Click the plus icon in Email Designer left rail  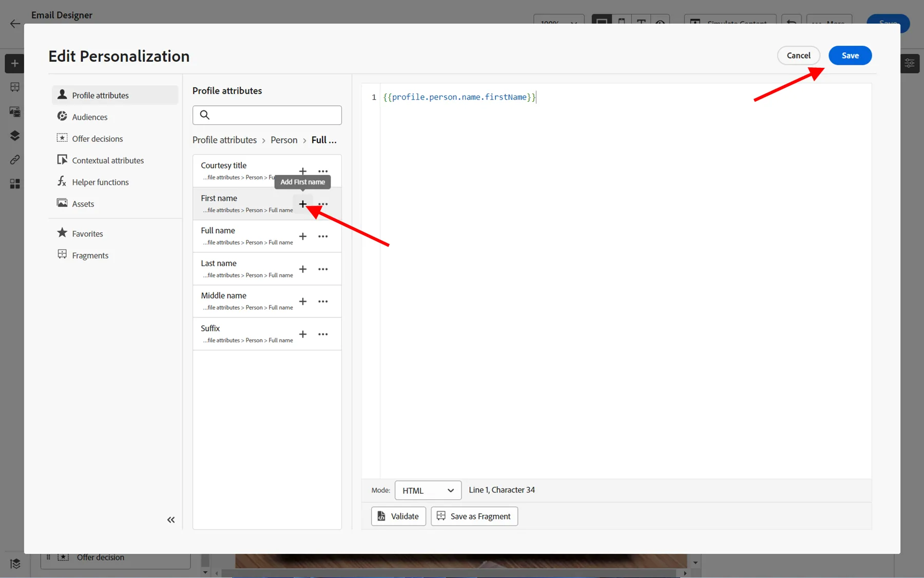pos(14,64)
